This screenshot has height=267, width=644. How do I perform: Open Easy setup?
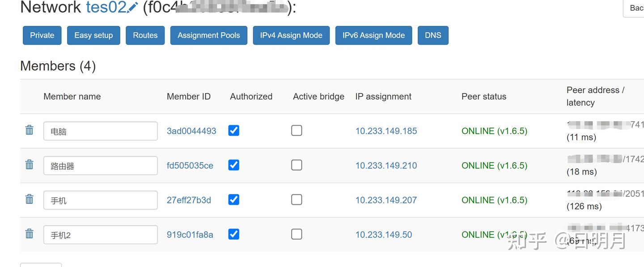point(93,35)
